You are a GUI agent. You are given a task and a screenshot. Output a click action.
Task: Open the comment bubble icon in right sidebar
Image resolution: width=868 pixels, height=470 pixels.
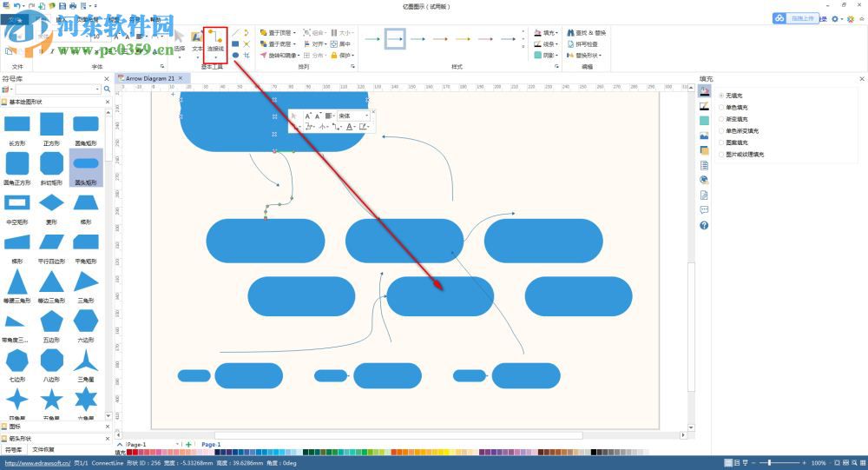(x=704, y=210)
